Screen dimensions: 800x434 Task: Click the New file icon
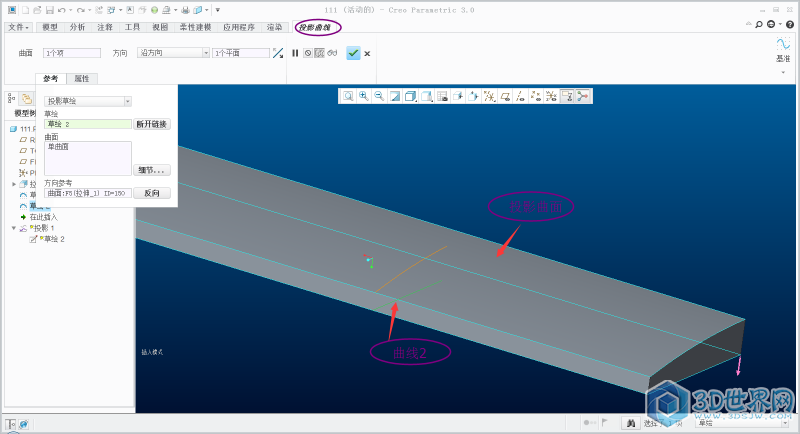(25, 10)
